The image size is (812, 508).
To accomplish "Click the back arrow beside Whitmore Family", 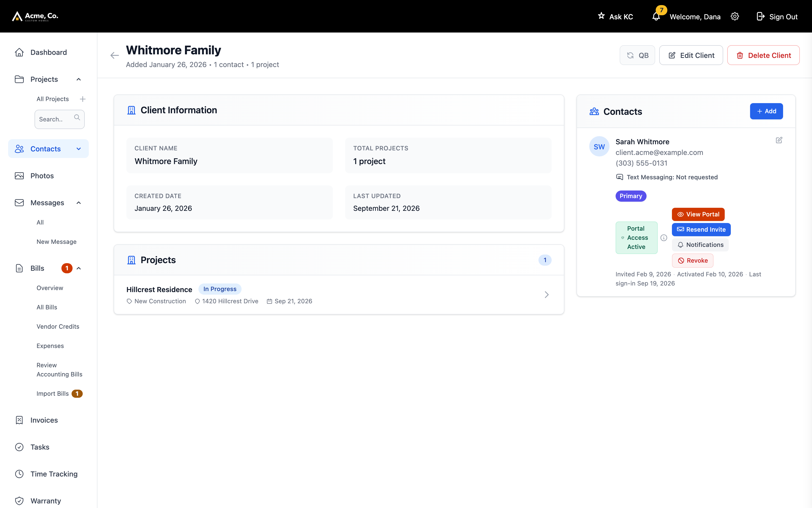I will point(114,55).
